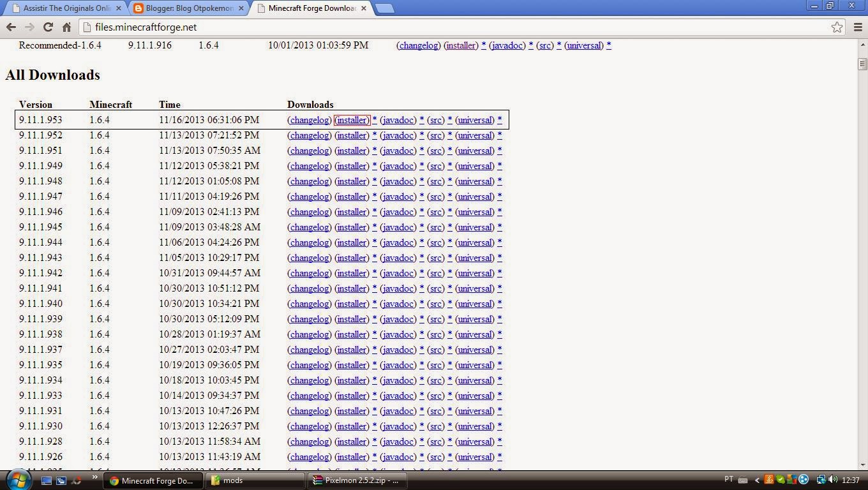Image resolution: width=868 pixels, height=490 pixels.
Task: Close the Assistir The Originals tab
Action: coord(118,8)
